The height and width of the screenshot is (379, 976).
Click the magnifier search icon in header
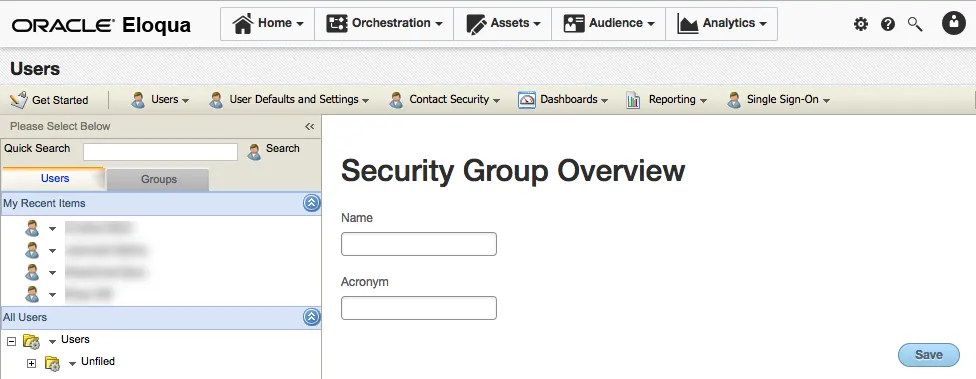coord(915,24)
